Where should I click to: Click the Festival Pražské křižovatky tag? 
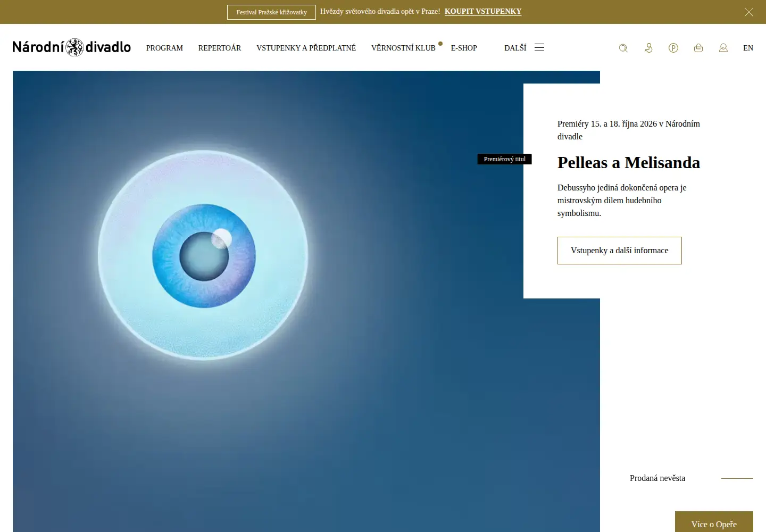click(271, 12)
